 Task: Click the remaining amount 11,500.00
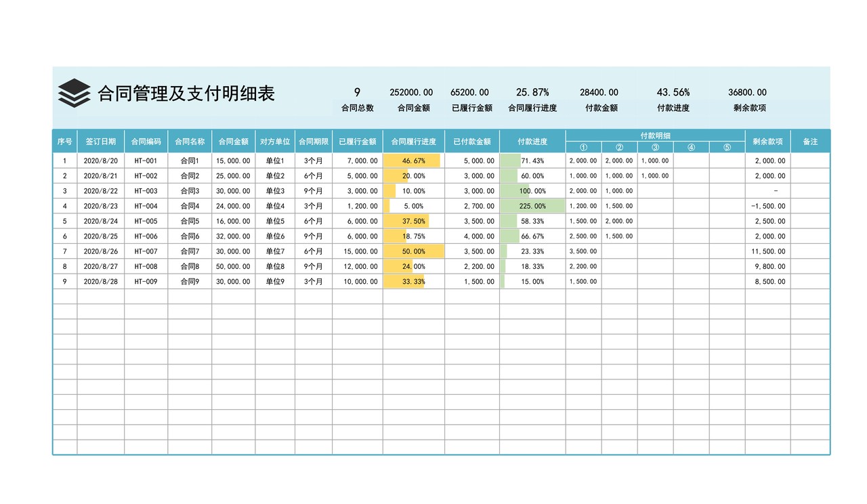click(768, 251)
